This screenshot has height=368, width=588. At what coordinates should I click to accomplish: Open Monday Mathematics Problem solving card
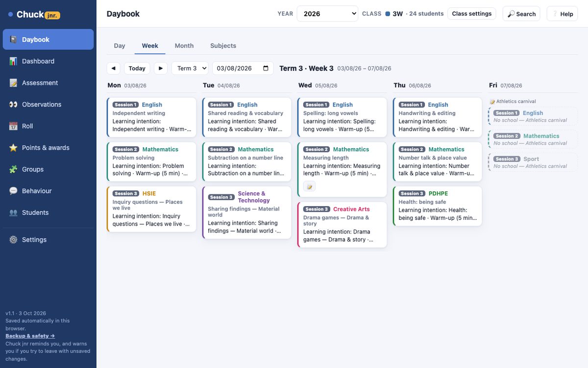coord(151,161)
